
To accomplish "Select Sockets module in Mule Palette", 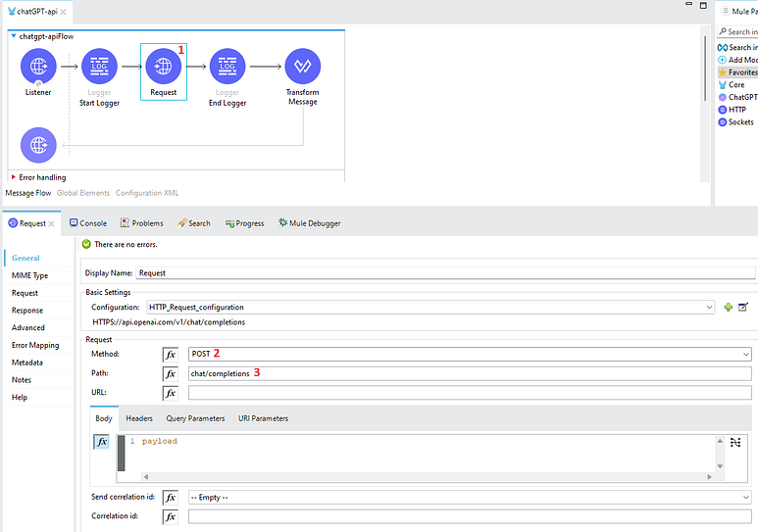I will pos(735,122).
